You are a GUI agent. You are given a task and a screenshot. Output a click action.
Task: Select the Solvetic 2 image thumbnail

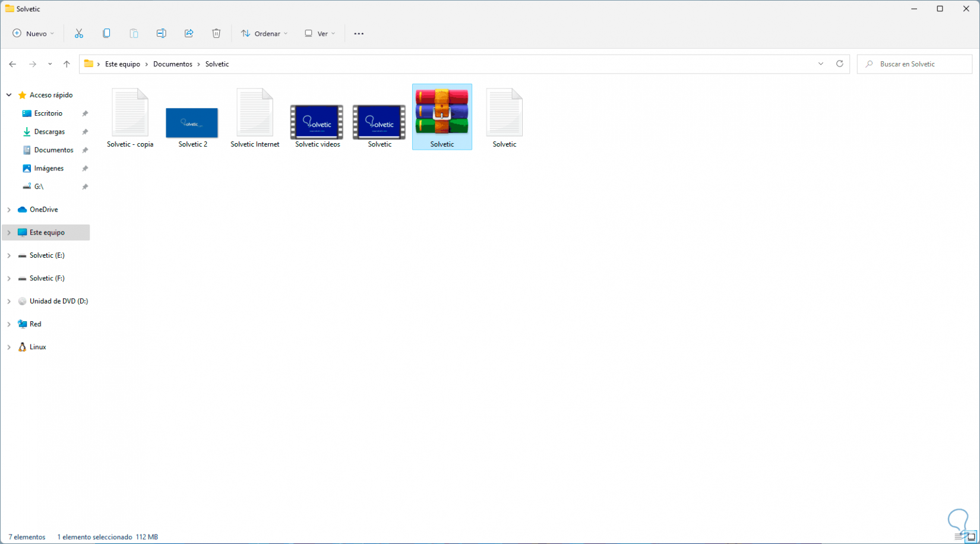[x=192, y=128]
